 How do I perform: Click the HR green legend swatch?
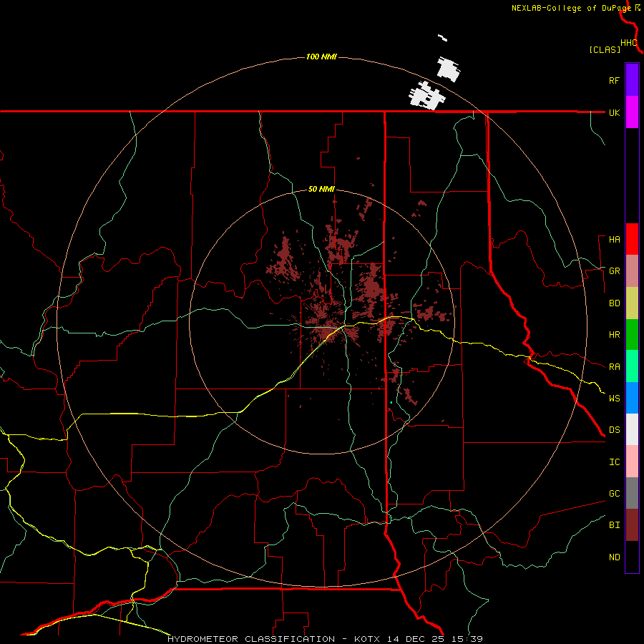(632, 334)
